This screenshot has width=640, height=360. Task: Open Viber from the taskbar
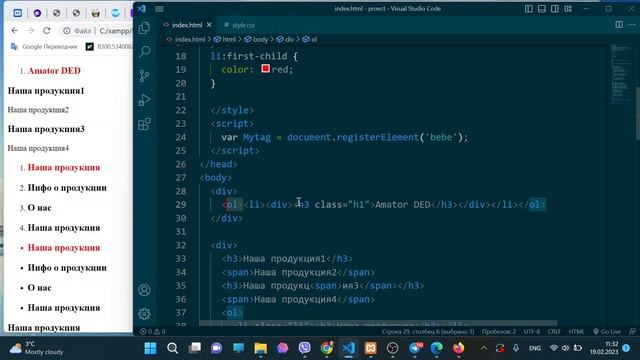[304, 348]
